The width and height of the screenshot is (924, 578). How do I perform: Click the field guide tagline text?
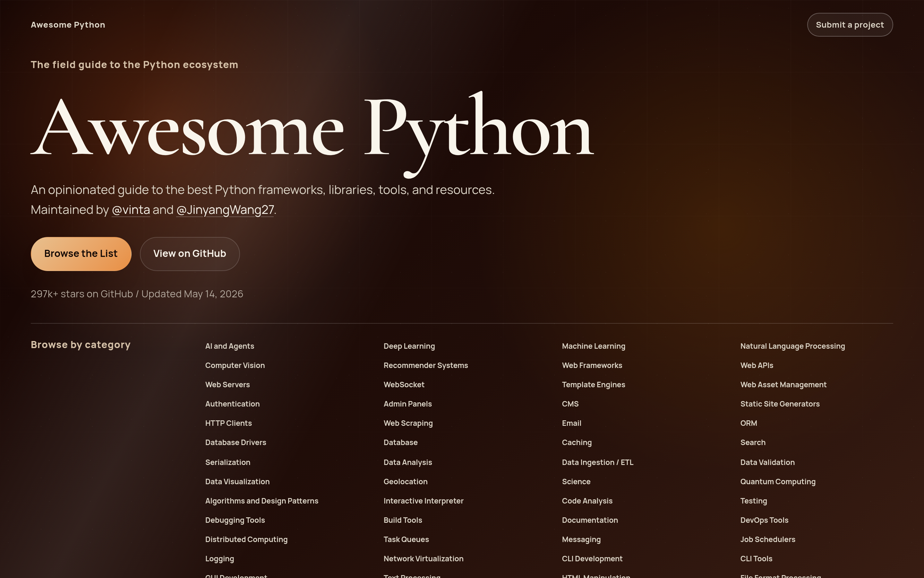pos(134,65)
